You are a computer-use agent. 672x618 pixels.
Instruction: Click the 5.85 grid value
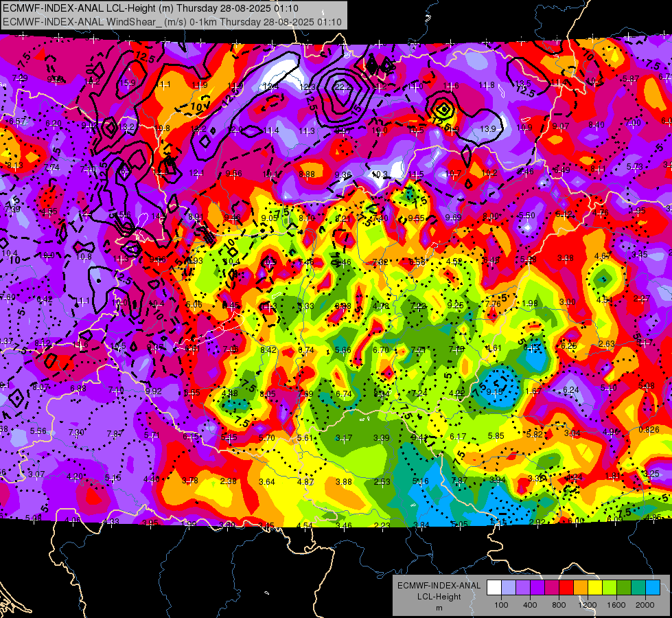tap(496, 436)
